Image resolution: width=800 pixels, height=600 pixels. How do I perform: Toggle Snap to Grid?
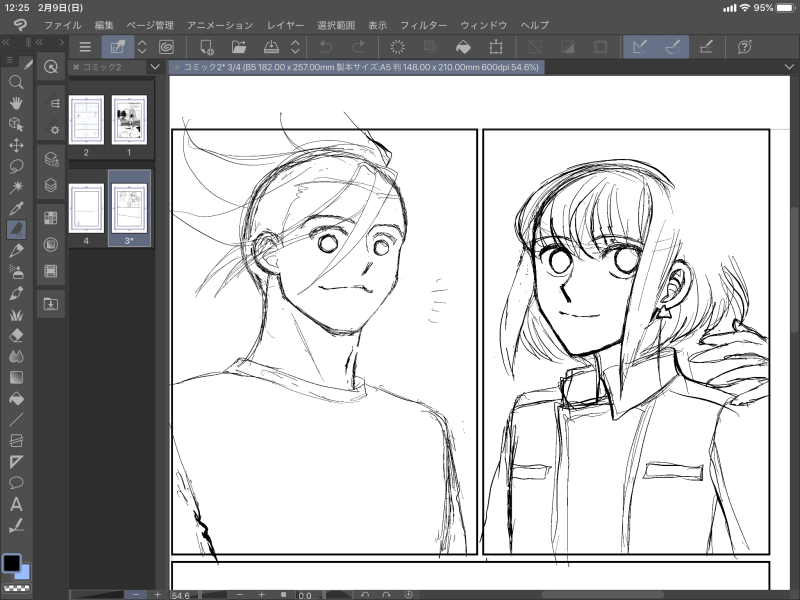pos(706,47)
